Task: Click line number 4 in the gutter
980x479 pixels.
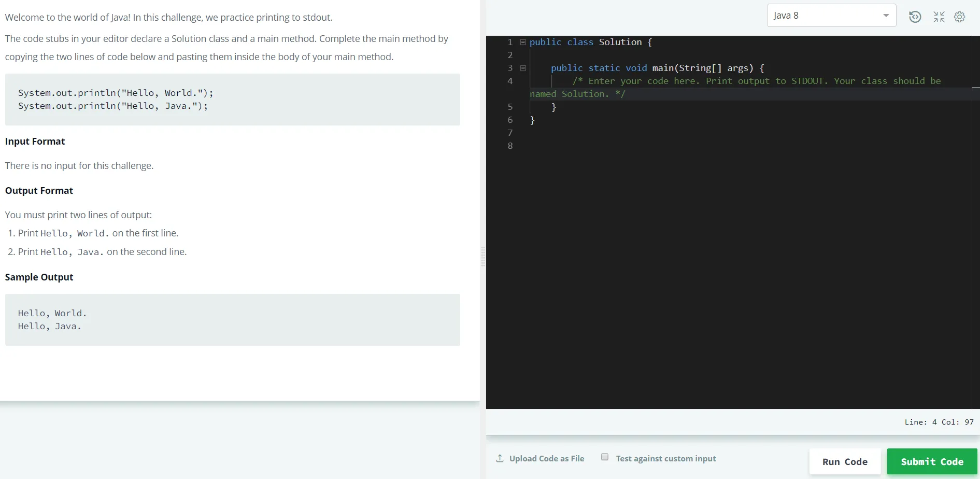Action: pyautogui.click(x=510, y=81)
